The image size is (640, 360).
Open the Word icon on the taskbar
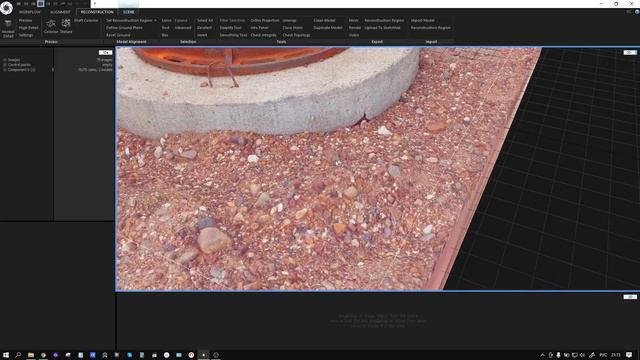(93, 355)
